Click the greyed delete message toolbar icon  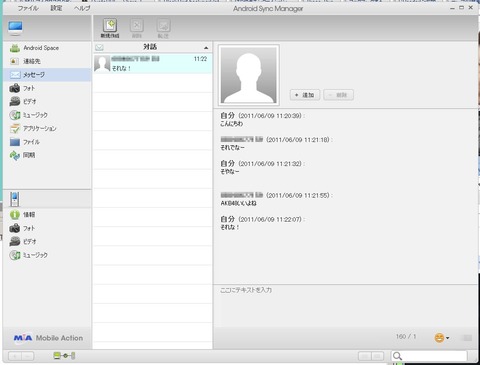pyautogui.click(x=137, y=28)
